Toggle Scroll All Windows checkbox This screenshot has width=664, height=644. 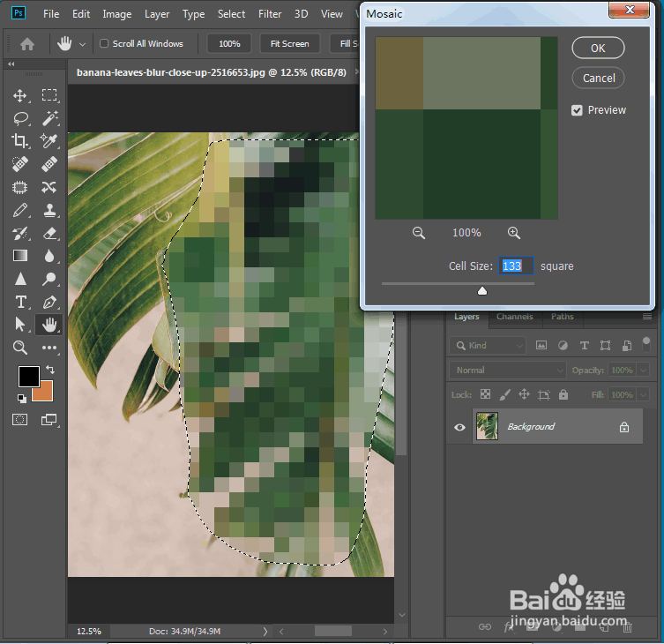(x=104, y=43)
